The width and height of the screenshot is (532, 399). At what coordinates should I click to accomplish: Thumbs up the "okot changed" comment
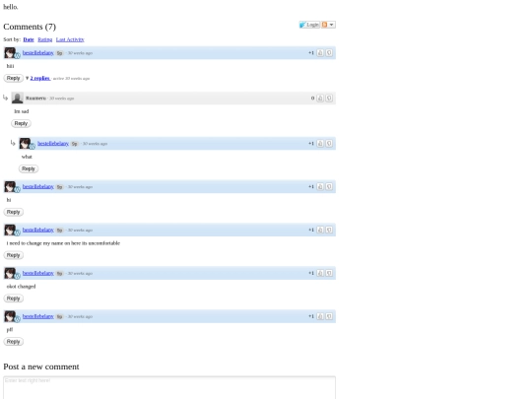(320, 273)
